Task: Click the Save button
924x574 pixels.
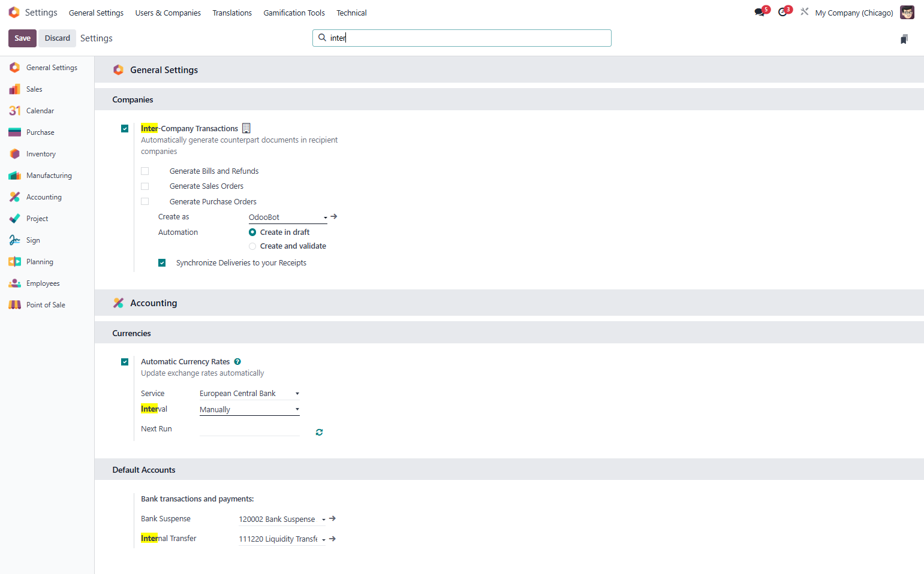Action: point(23,38)
